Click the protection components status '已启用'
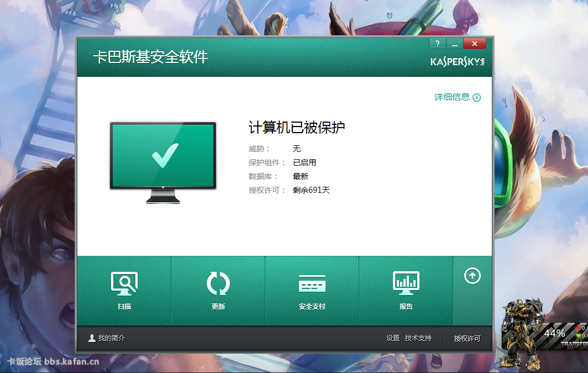Screen dimensions: 588x373 tap(305, 162)
